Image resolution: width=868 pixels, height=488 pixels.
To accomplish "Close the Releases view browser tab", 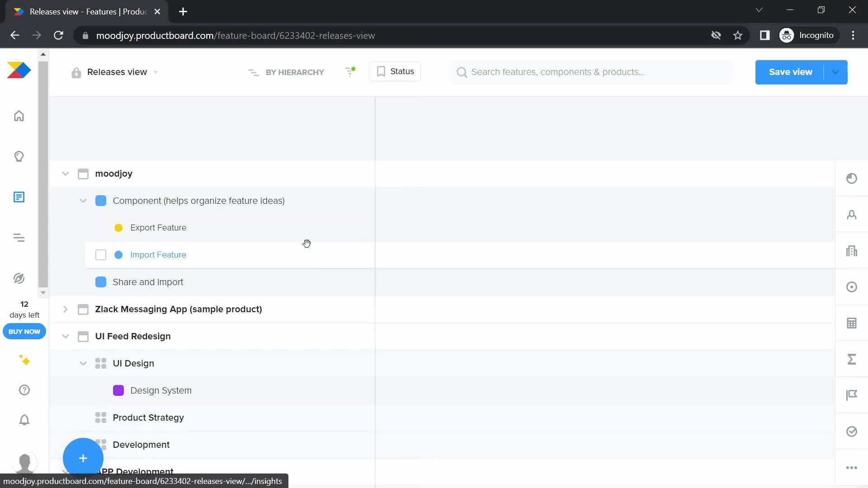I will pyautogui.click(x=157, y=12).
